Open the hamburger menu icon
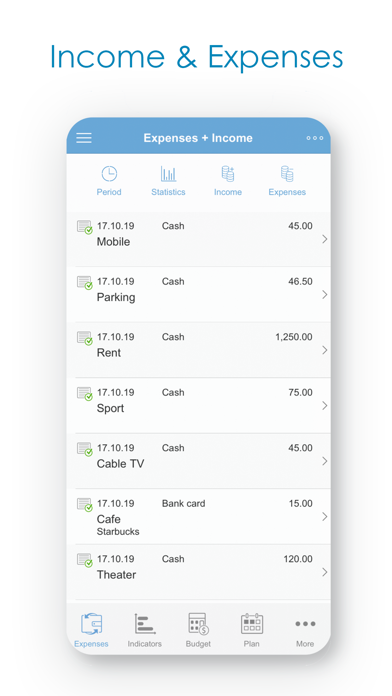 coord(83,138)
